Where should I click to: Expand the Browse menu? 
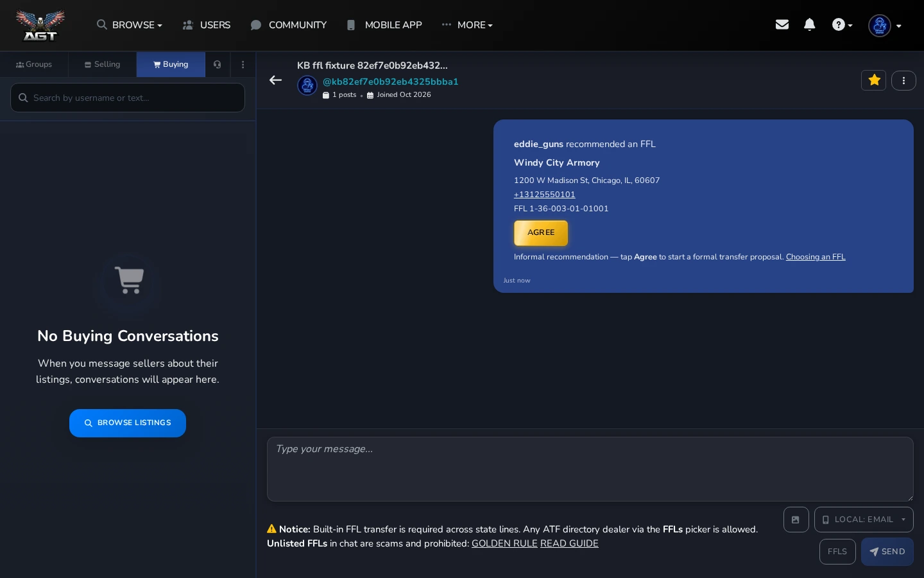point(129,25)
